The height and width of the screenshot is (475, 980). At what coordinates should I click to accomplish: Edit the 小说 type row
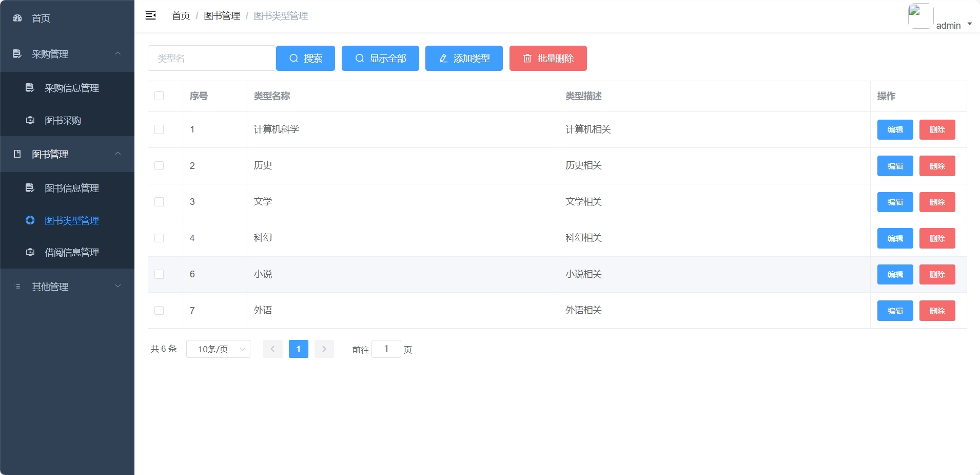click(895, 274)
